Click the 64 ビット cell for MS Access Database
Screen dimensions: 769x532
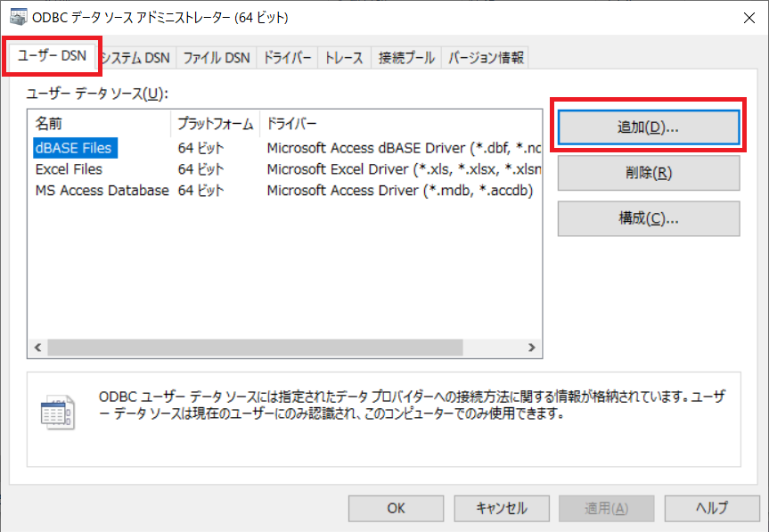tap(201, 190)
